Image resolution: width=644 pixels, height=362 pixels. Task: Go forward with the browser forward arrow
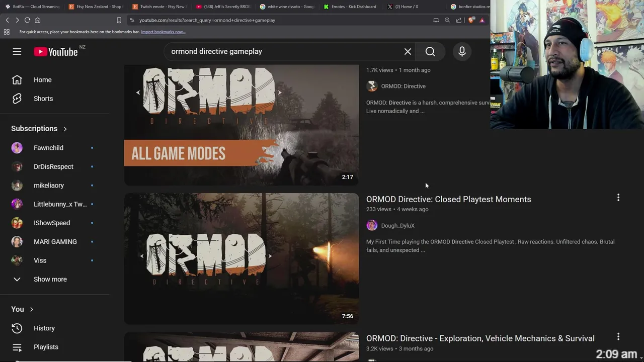pyautogui.click(x=17, y=20)
